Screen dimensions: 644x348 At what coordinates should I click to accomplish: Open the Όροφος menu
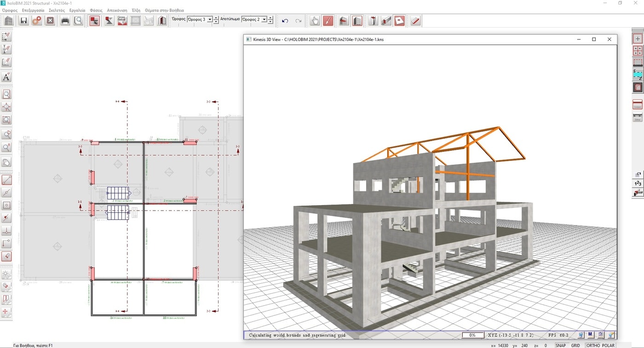(x=10, y=10)
